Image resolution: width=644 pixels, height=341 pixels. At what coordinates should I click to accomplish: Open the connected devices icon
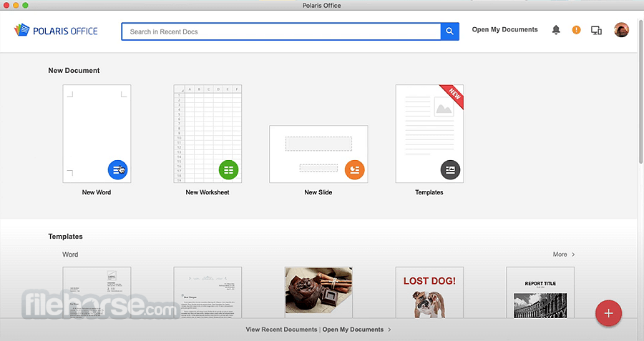coord(596,30)
